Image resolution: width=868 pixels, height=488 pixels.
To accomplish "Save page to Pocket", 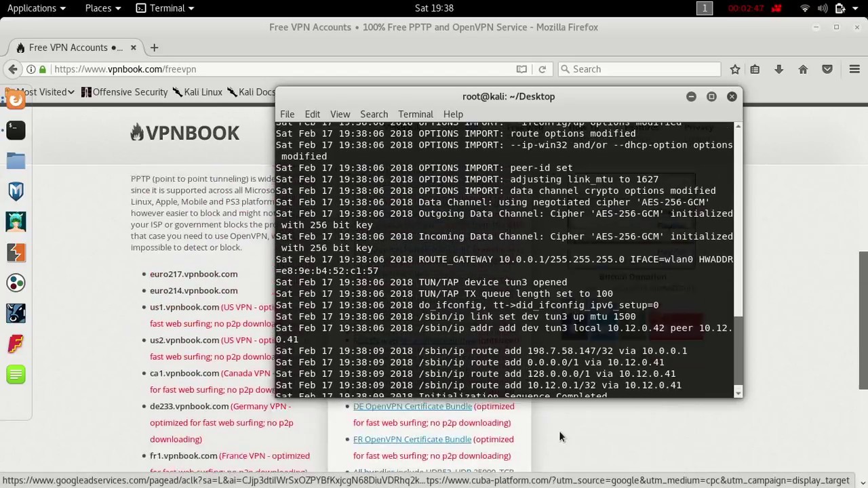I will click(x=827, y=69).
